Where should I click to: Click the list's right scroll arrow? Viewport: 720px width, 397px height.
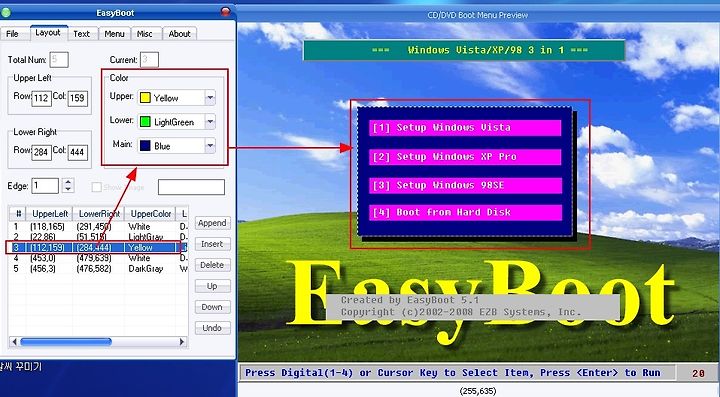click(x=182, y=341)
